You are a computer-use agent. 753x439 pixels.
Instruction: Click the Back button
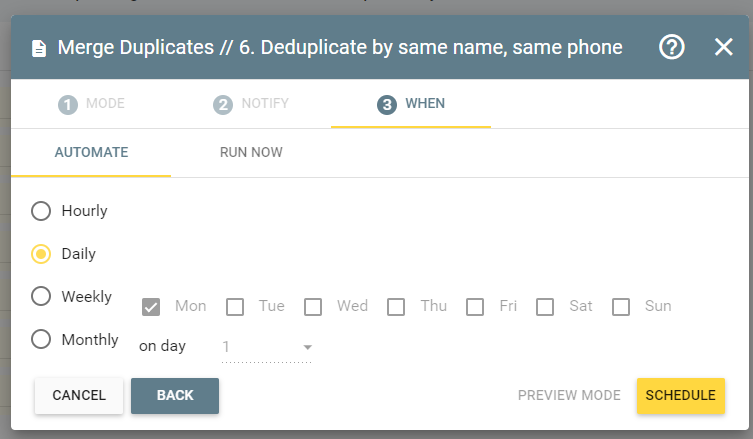click(x=175, y=395)
